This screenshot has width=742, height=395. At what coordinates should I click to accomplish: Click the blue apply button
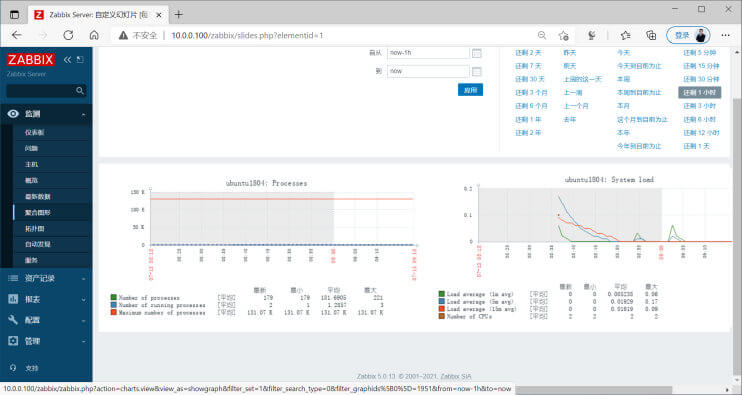(470, 90)
